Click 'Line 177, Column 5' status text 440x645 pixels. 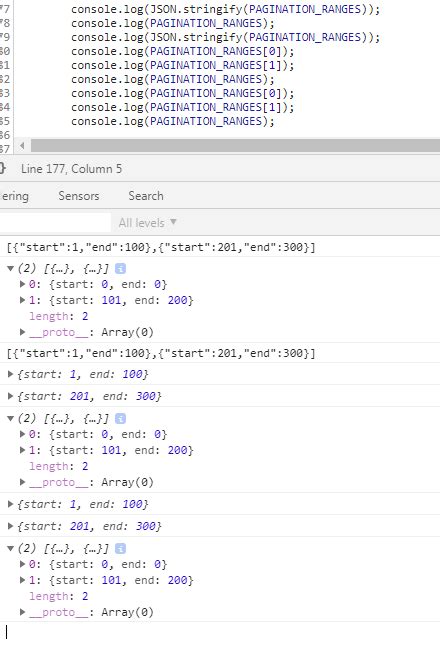click(x=71, y=169)
